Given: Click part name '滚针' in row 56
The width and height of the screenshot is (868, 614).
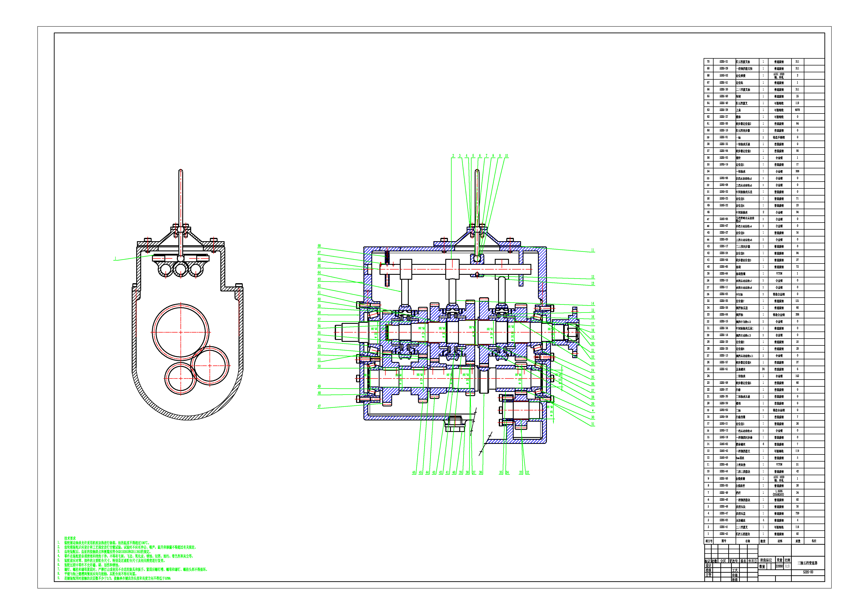Looking at the screenshot, I should (738, 158).
